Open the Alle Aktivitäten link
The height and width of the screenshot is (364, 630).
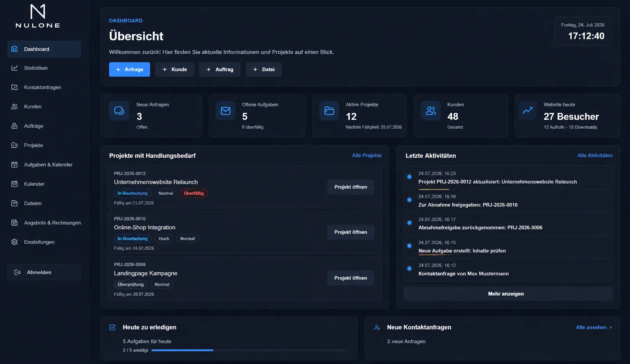pyautogui.click(x=595, y=155)
